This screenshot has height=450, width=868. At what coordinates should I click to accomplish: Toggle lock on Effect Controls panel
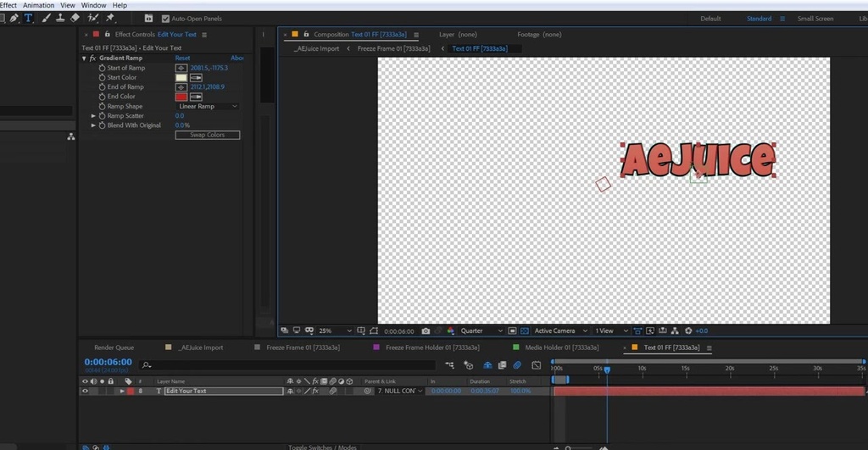(x=108, y=34)
